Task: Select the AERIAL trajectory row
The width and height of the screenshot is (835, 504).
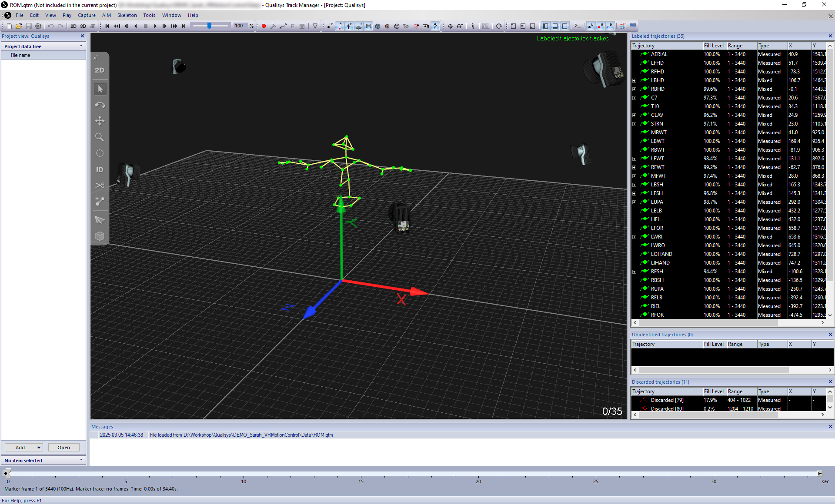Action: [x=659, y=54]
